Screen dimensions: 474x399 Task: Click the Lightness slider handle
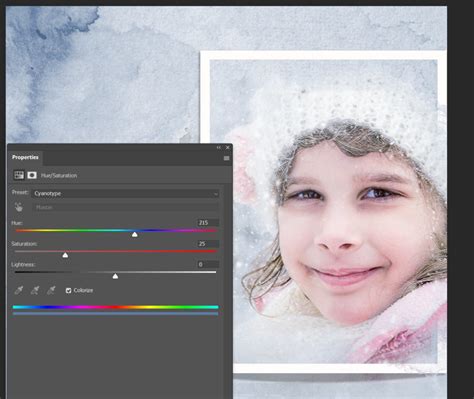pyautogui.click(x=115, y=276)
